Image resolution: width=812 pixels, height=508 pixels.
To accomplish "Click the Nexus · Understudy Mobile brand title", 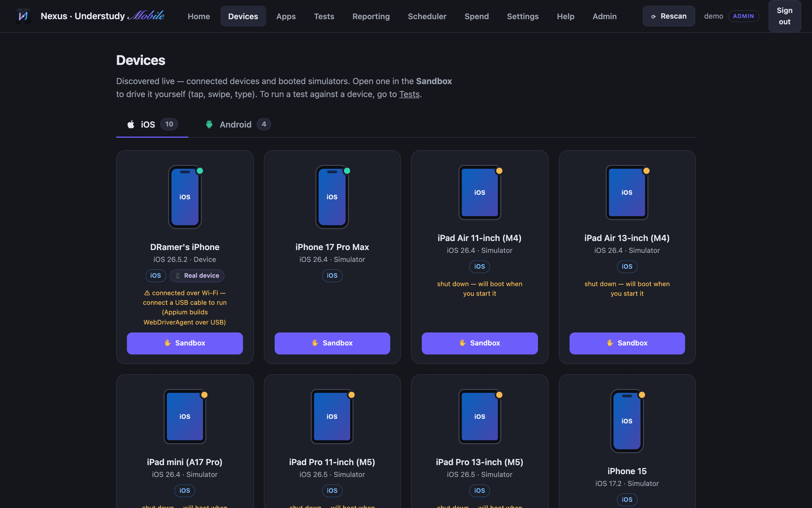I will [x=102, y=16].
